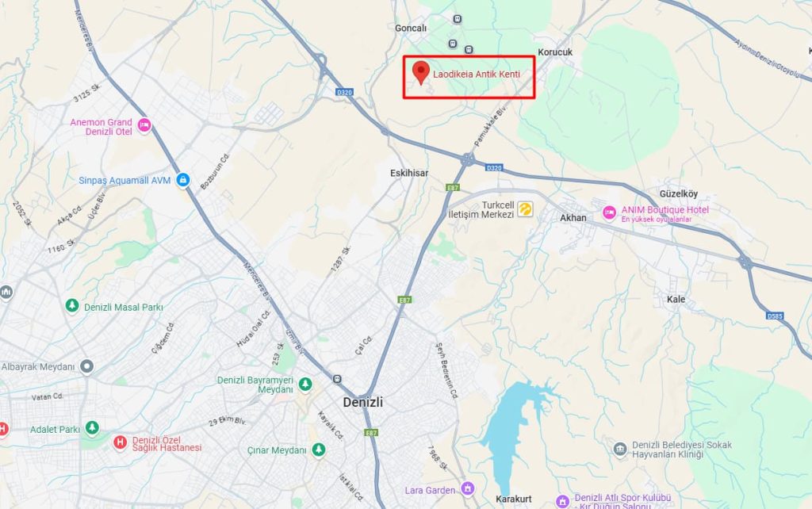The image size is (812, 509).
Task: Click the Çınar Meydanı green icon
Action: pyautogui.click(x=319, y=450)
